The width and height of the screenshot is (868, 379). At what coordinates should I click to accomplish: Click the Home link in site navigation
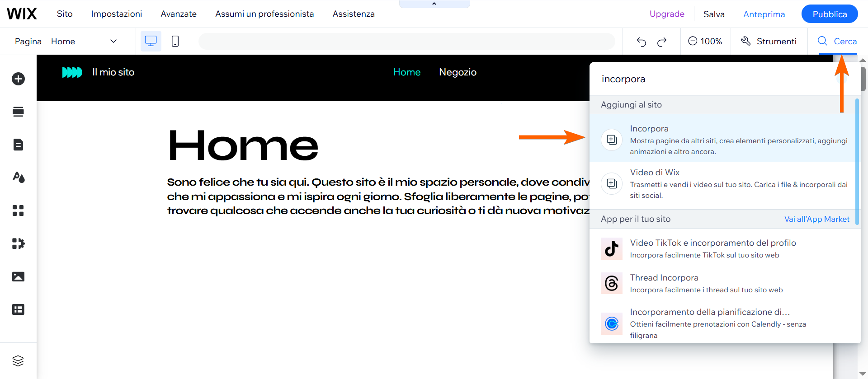(407, 72)
